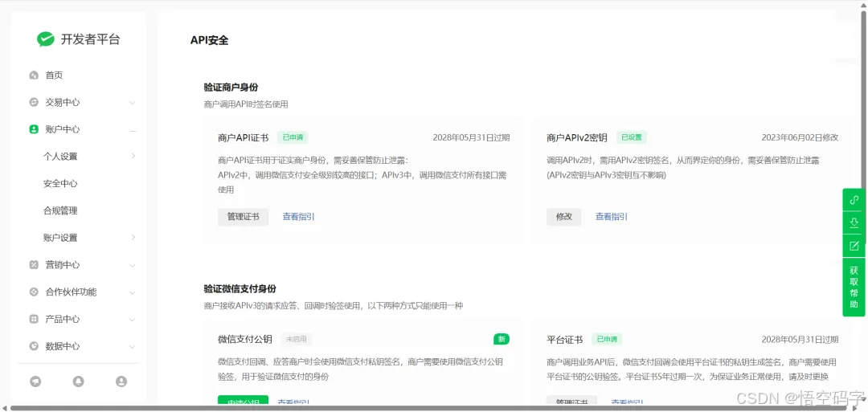This screenshot has width=868, height=412.
Task: Click the 已申请 tag beside 平台证书
Action: click(606, 339)
